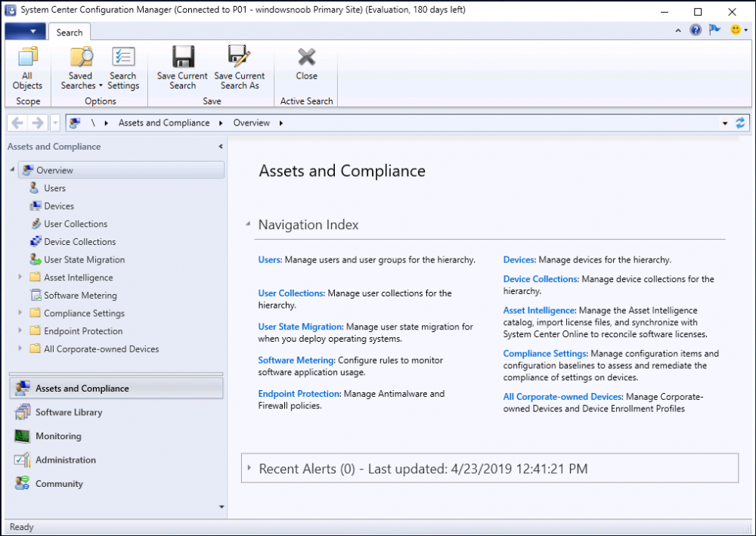Open the smiley feedback dropdown arrow
The image size is (756, 536).
coord(746,30)
